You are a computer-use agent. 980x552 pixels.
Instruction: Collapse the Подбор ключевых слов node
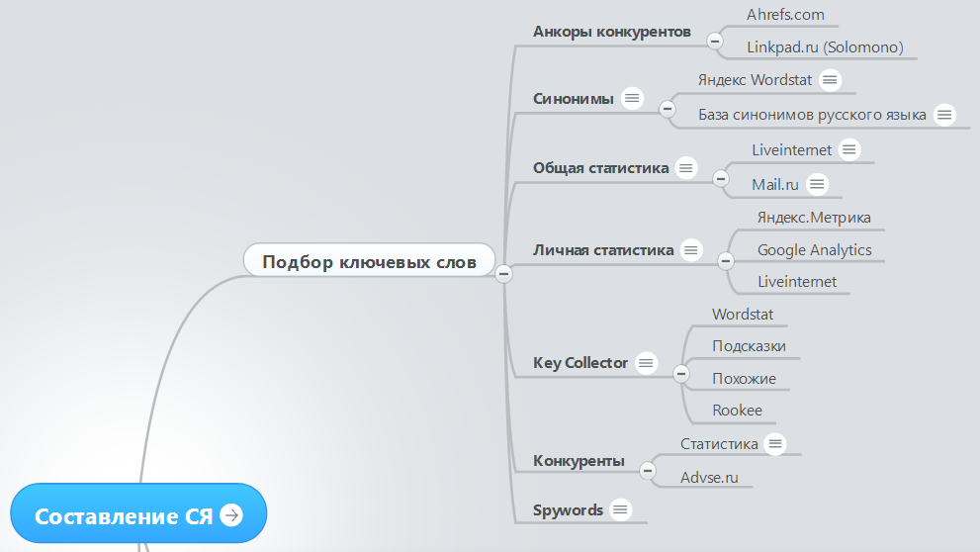(x=503, y=274)
